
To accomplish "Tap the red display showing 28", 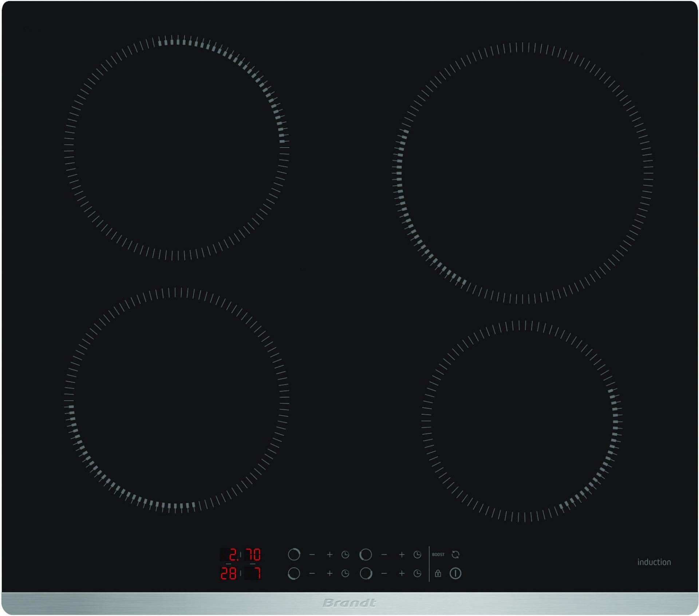I will (x=229, y=573).
